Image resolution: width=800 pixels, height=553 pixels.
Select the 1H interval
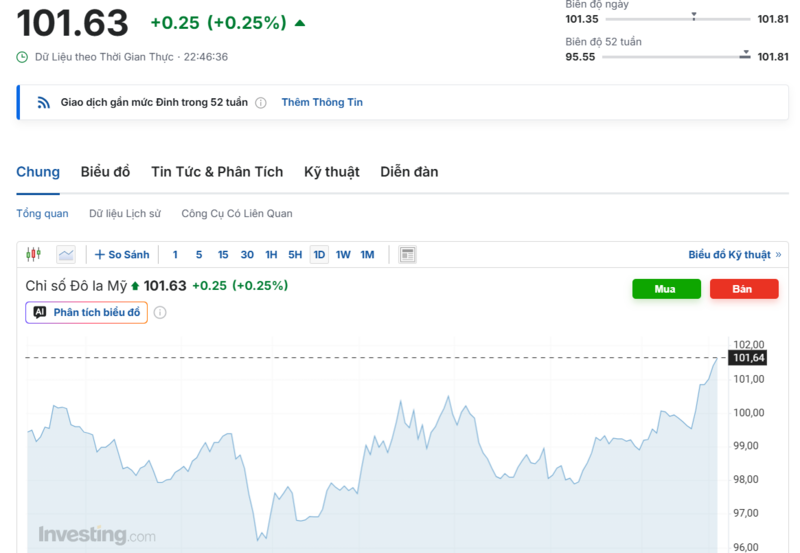(x=271, y=254)
